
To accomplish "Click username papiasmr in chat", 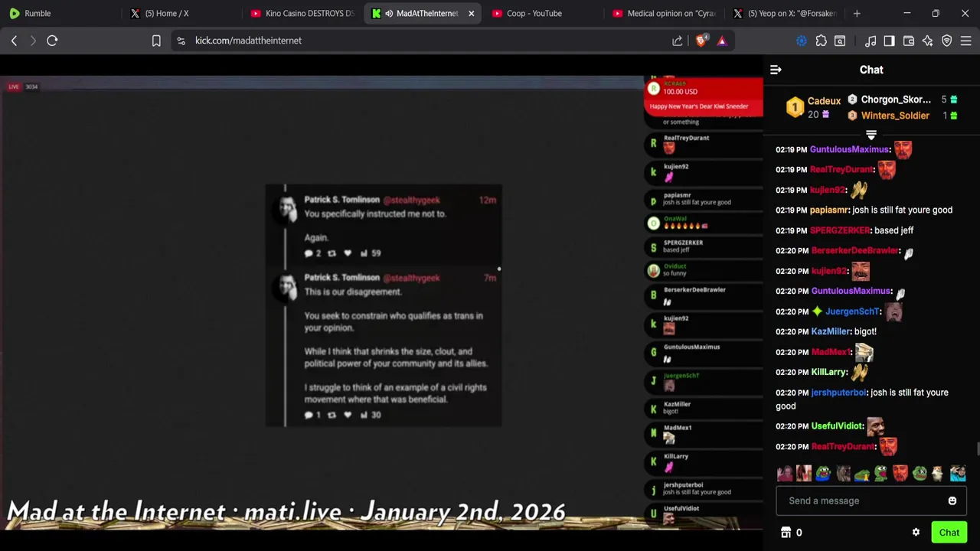I will click(829, 210).
